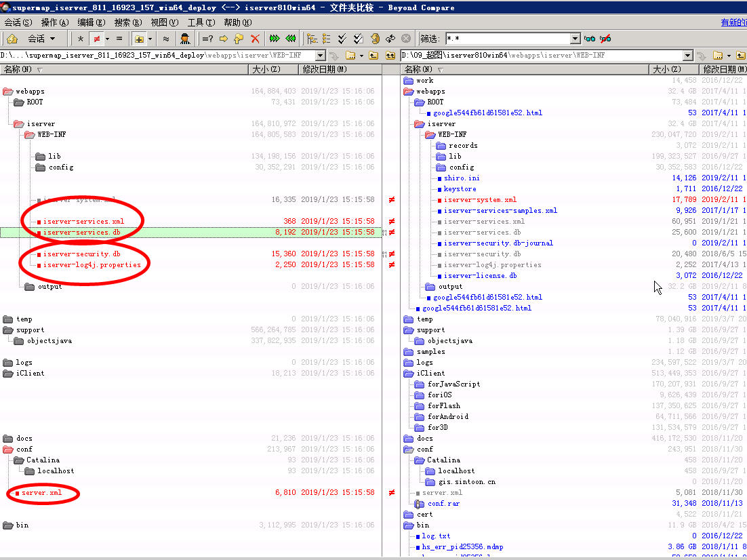This screenshot has width=747, height=560.
Task: Toggle minor differences (≈) button
Action: (166, 39)
